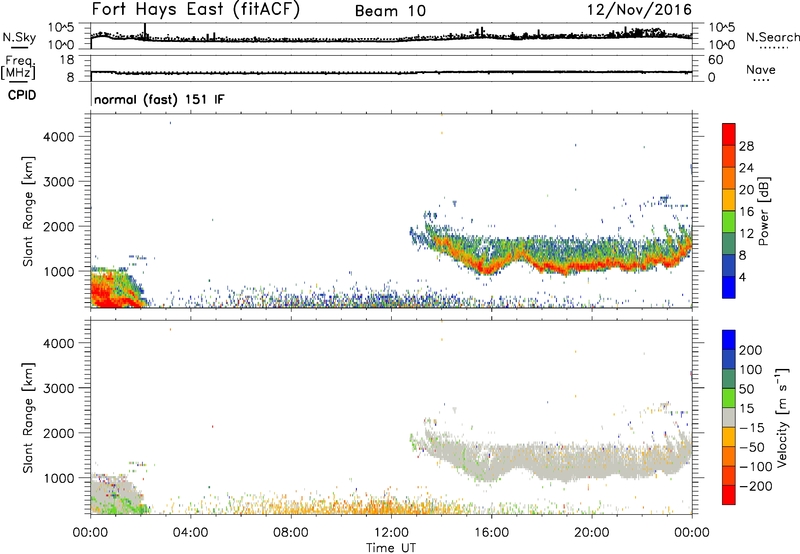
Task: Select the bottom red segment of velocity colorbar
Action: pyautogui.click(x=729, y=495)
